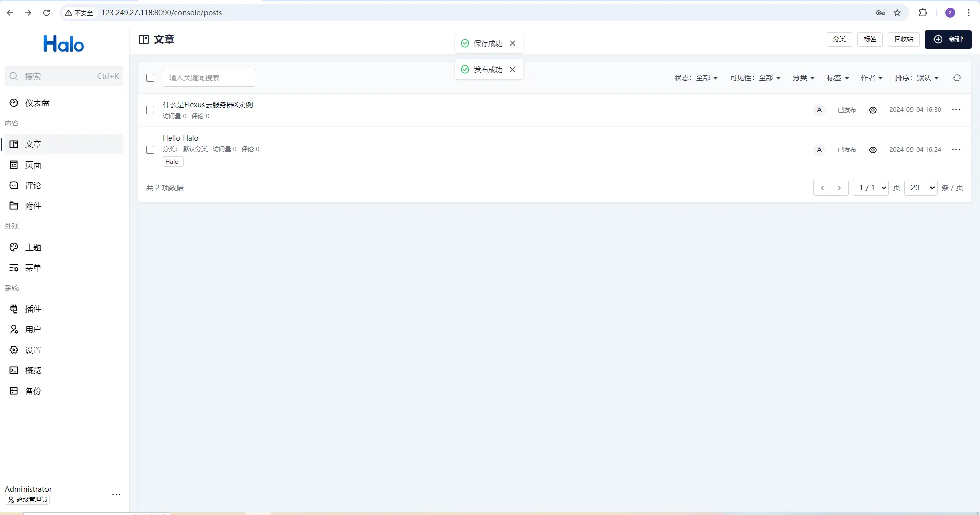Open 插件 plugins in the sidebar

[64, 309]
